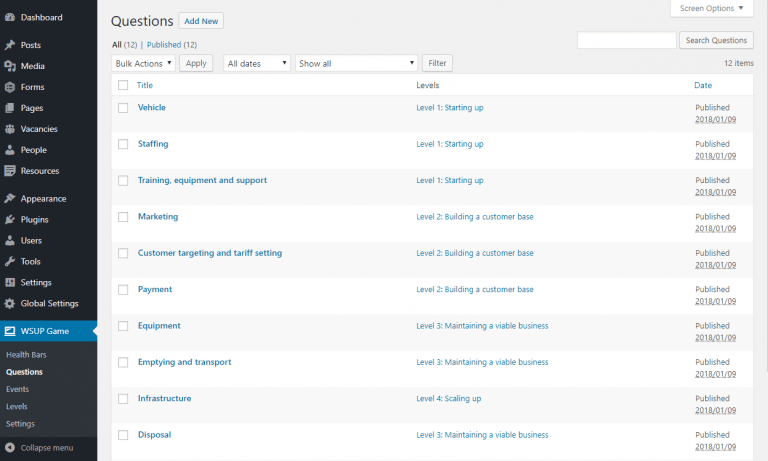Check the Disposal row checkbox
Viewport: 768px width, 461px height.
[x=123, y=435]
